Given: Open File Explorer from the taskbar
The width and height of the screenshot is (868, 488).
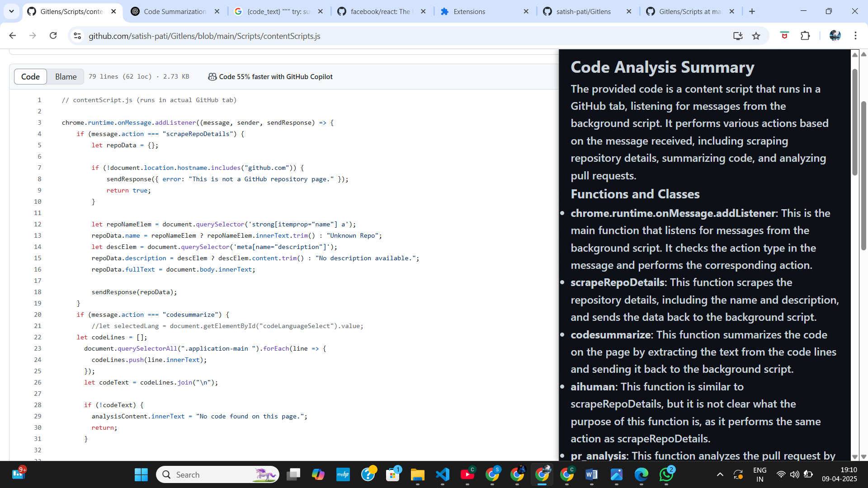Looking at the screenshot, I should pos(417,474).
